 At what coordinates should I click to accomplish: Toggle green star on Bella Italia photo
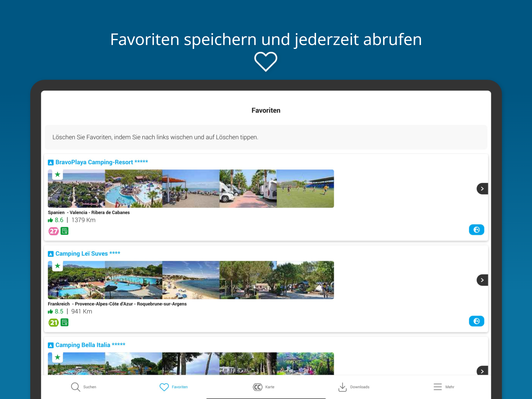(x=57, y=357)
